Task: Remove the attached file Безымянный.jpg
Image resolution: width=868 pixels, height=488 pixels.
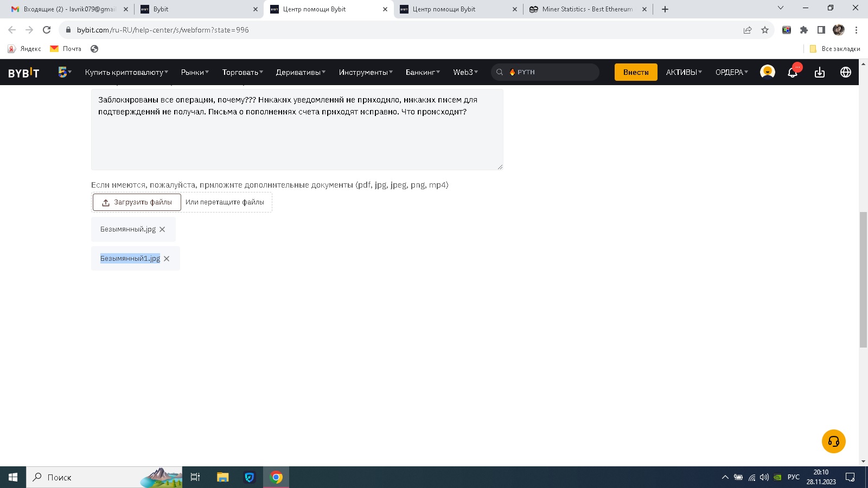Action: (162, 229)
